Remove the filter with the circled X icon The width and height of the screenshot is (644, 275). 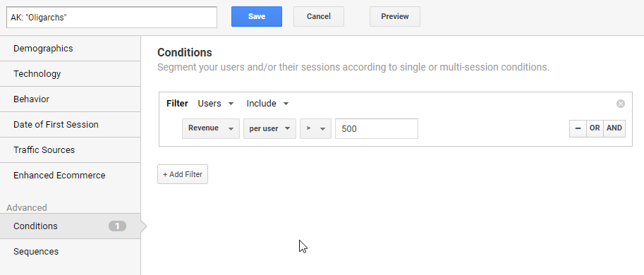(x=621, y=104)
